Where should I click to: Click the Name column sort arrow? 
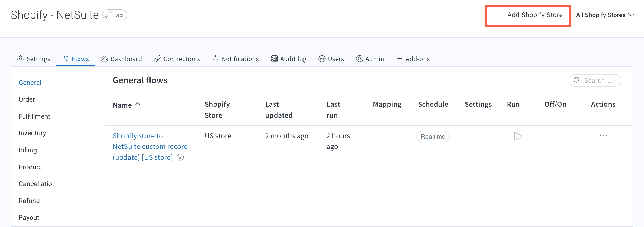[138, 105]
